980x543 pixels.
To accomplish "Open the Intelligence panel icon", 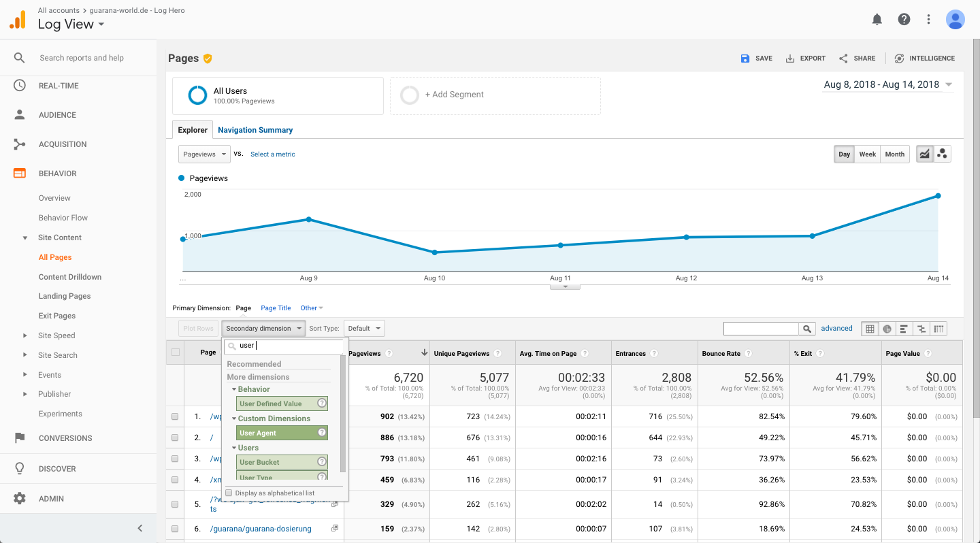I will [900, 59].
